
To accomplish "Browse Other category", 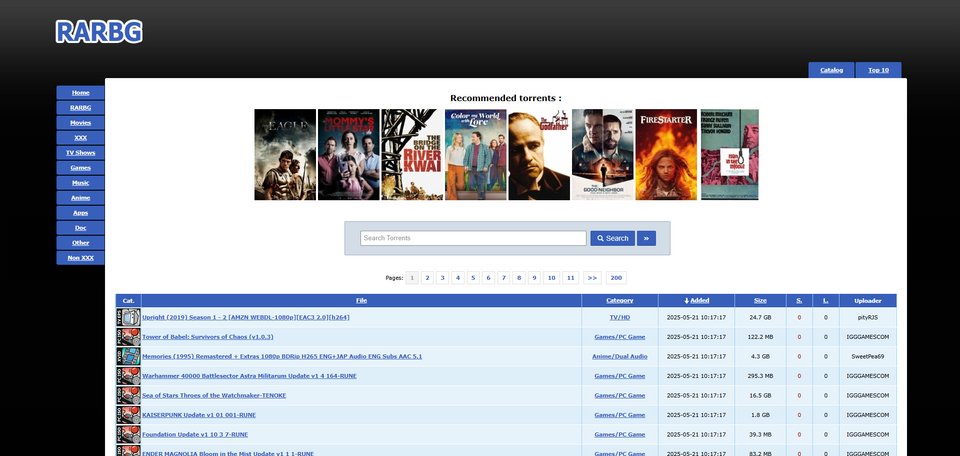I will point(80,242).
